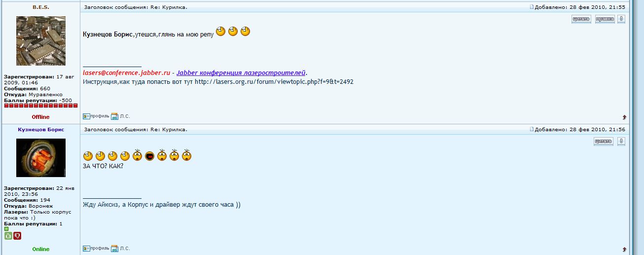Open профиль icon in B.E.S. post

(x=96, y=116)
